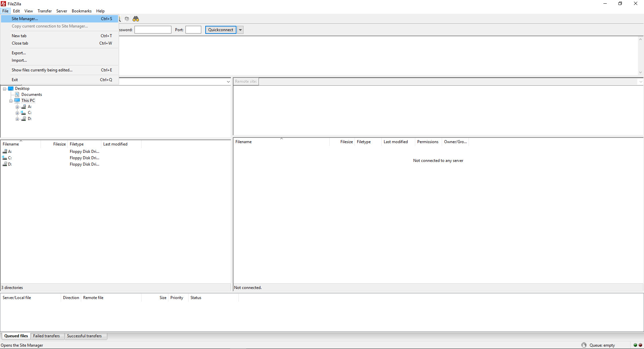Image resolution: width=644 pixels, height=349 pixels.
Task: Open the Bookmarks menu
Action: pyautogui.click(x=82, y=11)
